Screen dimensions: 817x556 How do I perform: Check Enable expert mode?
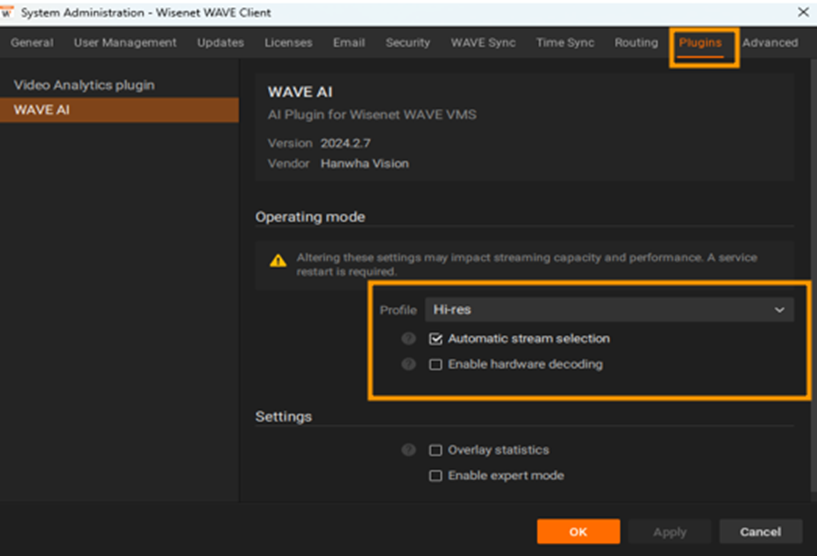point(436,476)
